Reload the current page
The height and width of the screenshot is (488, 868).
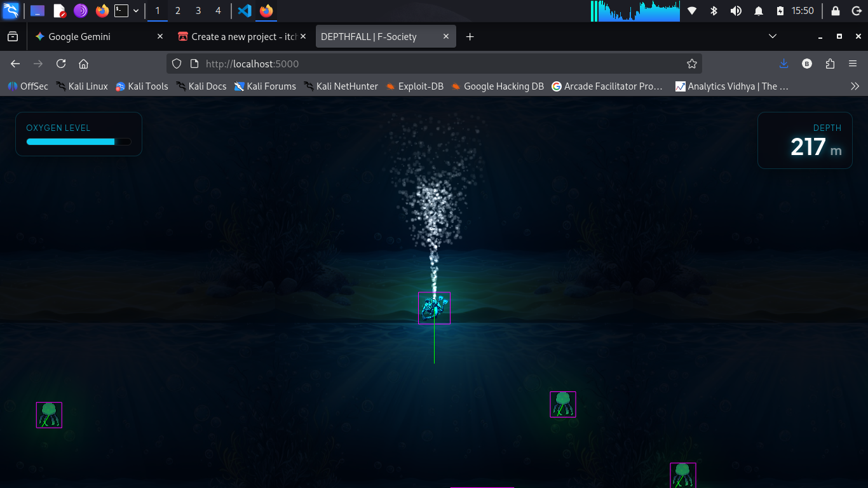(61, 64)
